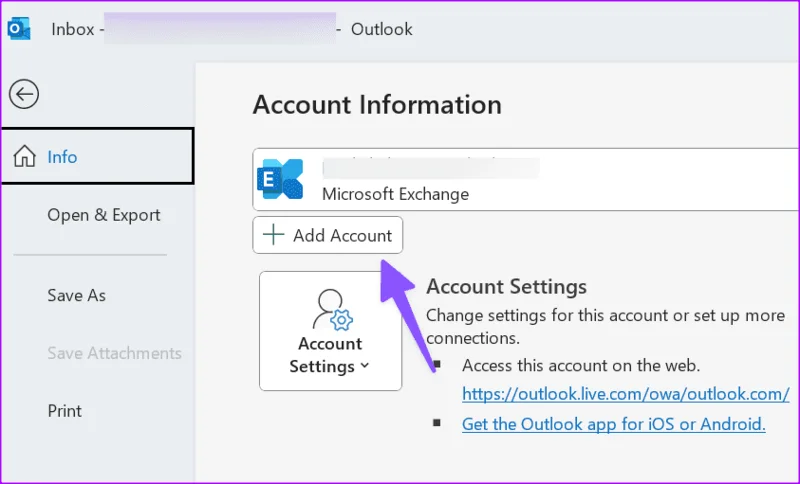Open the outlook.live.com/owa link
800x484 pixels.
coord(626,394)
